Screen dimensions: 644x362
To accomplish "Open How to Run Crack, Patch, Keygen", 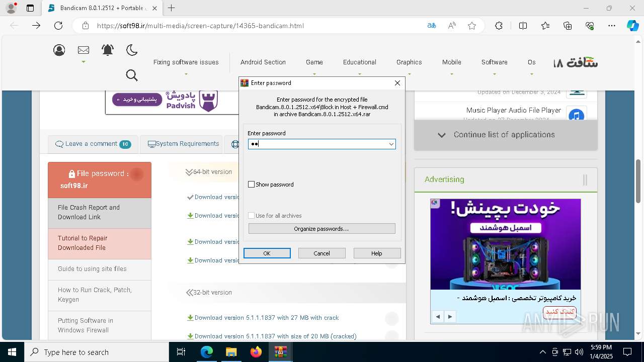I will pyautogui.click(x=100, y=295).
